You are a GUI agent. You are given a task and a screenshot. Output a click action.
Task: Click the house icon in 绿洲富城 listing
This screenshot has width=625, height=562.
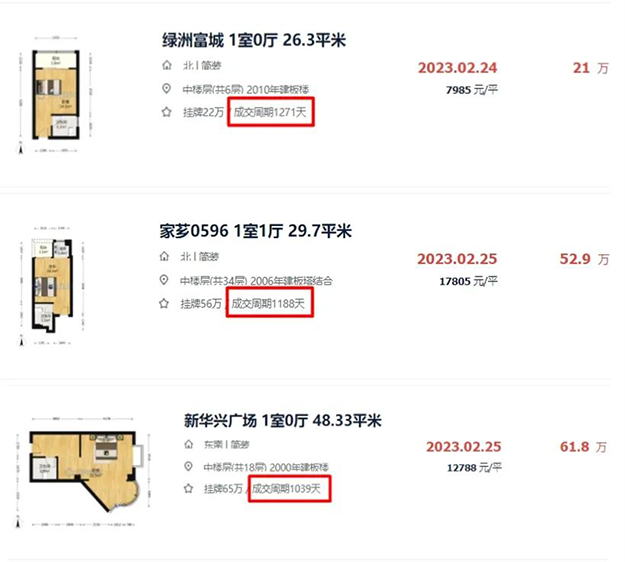167,66
